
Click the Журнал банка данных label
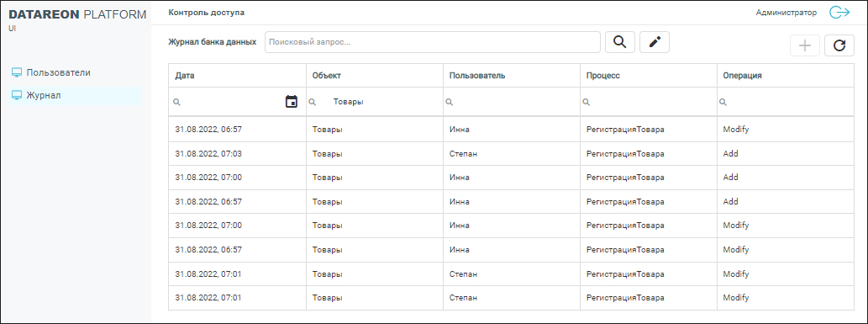pos(212,42)
